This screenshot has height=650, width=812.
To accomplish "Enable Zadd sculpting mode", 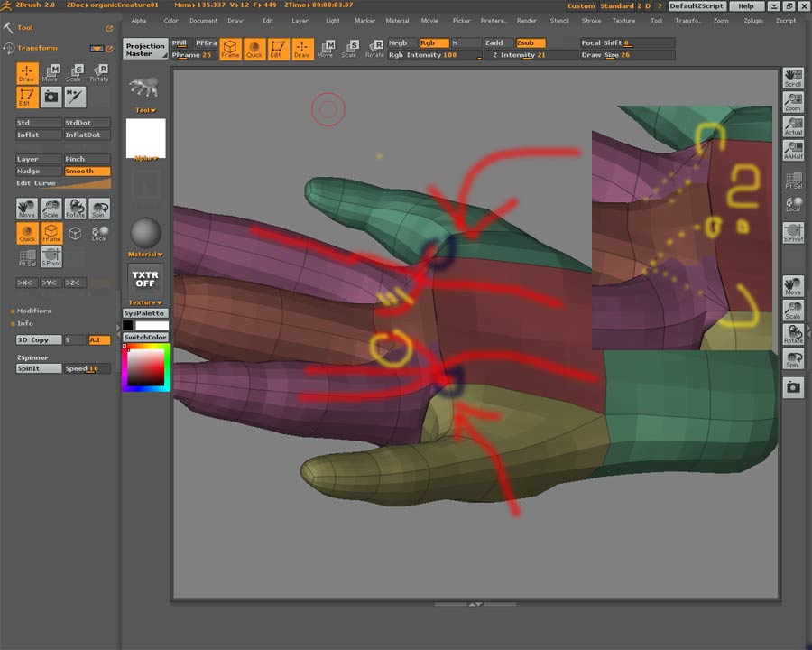I will pos(498,42).
